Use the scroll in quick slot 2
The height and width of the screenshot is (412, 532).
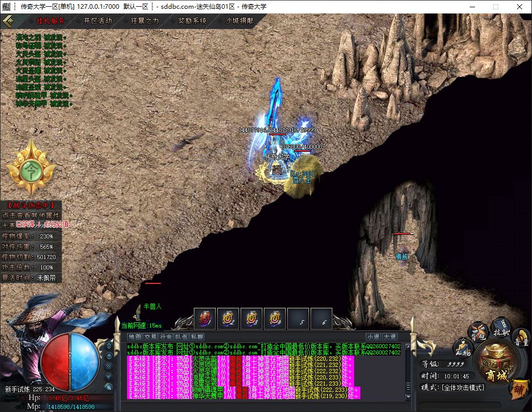228,319
